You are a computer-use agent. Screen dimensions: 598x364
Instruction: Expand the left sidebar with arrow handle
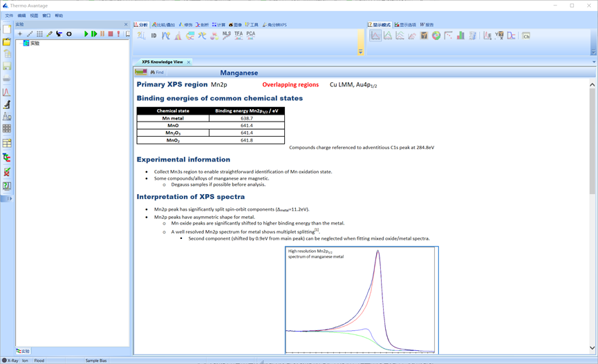pyautogui.click(x=7, y=199)
